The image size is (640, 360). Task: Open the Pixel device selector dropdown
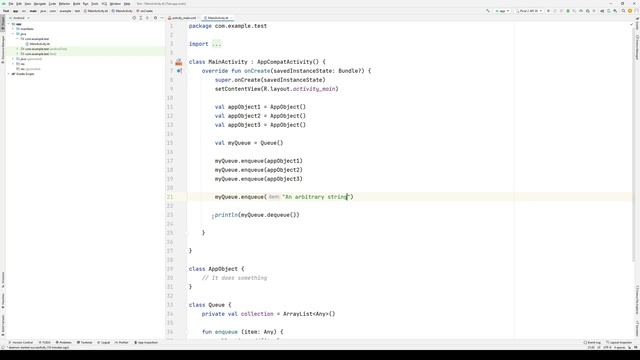[529, 11]
